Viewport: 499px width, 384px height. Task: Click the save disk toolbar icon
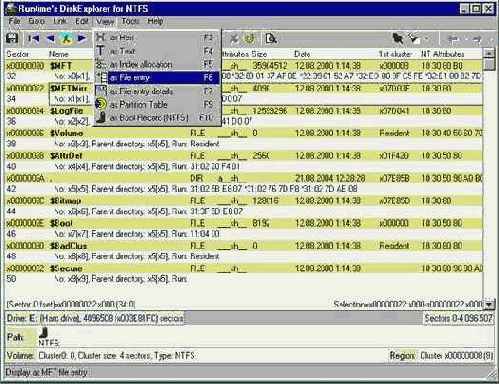pos(12,38)
